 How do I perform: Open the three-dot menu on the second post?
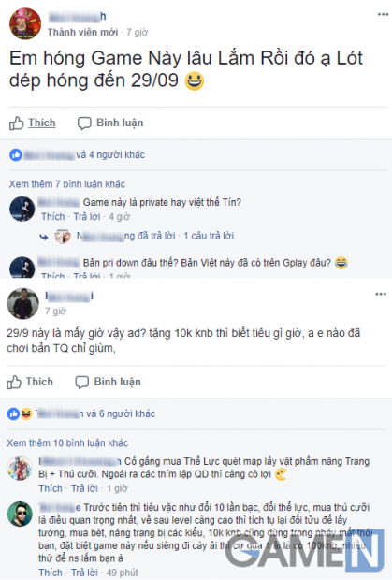click(381, 294)
